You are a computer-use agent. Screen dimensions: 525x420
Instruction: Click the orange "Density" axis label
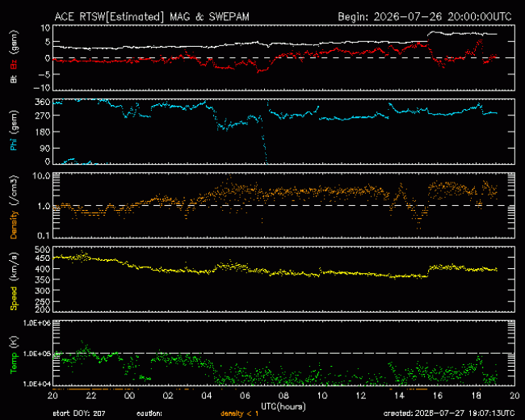(x=14, y=225)
